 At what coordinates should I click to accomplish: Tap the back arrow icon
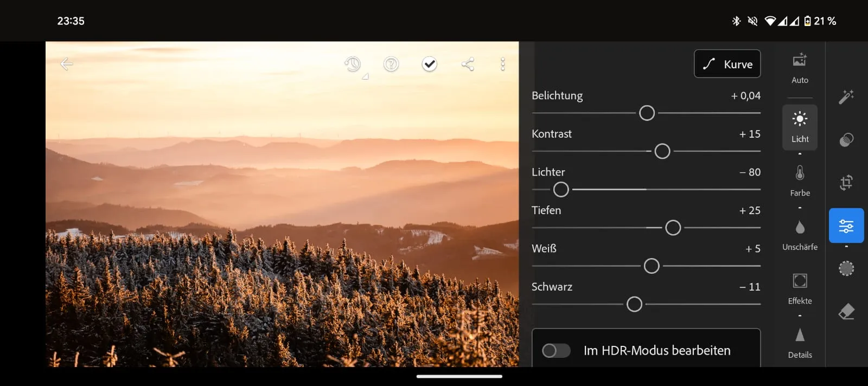(x=67, y=64)
